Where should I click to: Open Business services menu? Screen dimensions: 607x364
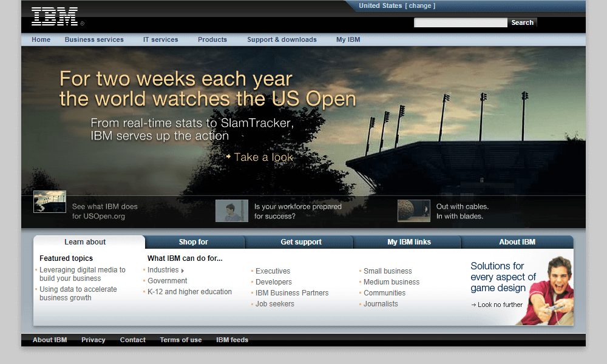click(x=94, y=39)
